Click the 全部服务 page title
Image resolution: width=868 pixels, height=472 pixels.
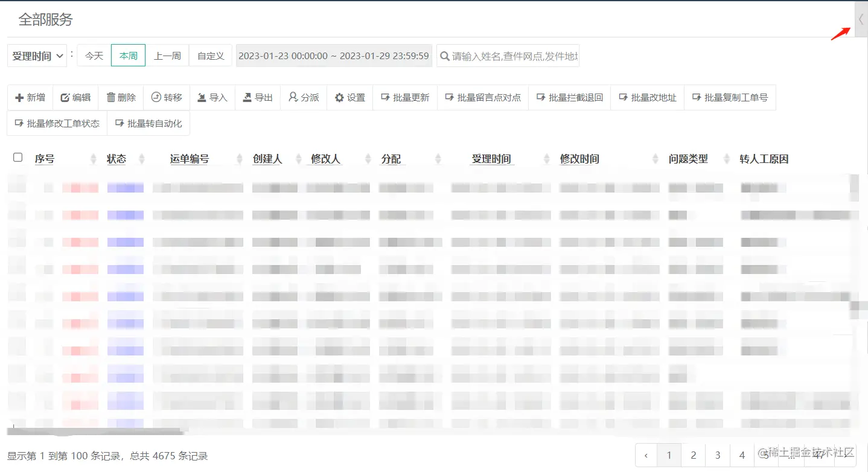[45, 19]
